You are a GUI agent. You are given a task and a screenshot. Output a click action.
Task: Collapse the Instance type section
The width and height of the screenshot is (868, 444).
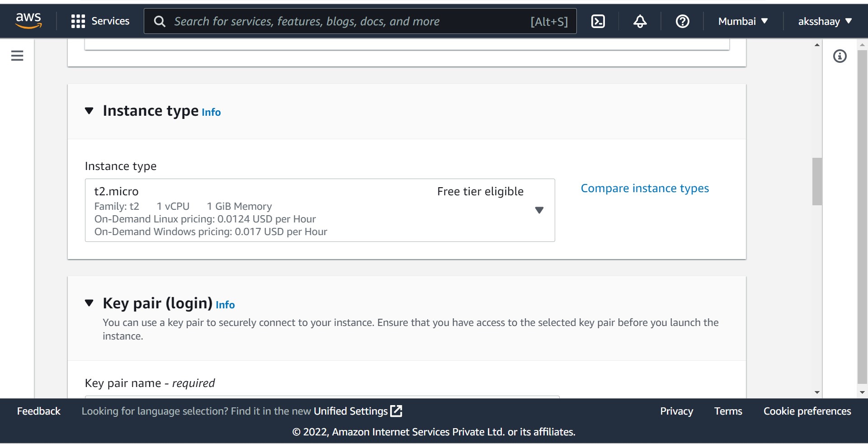pos(89,111)
